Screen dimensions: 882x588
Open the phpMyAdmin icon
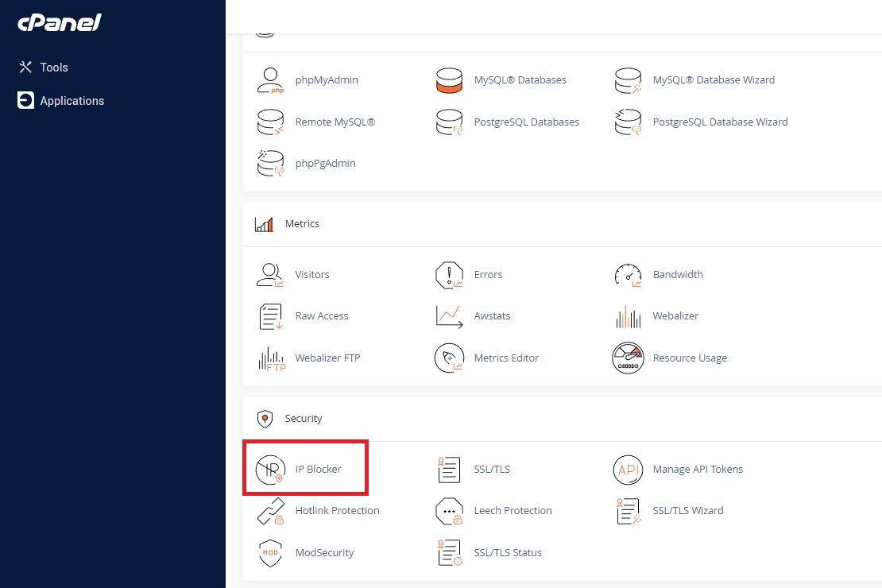point(271,80)
